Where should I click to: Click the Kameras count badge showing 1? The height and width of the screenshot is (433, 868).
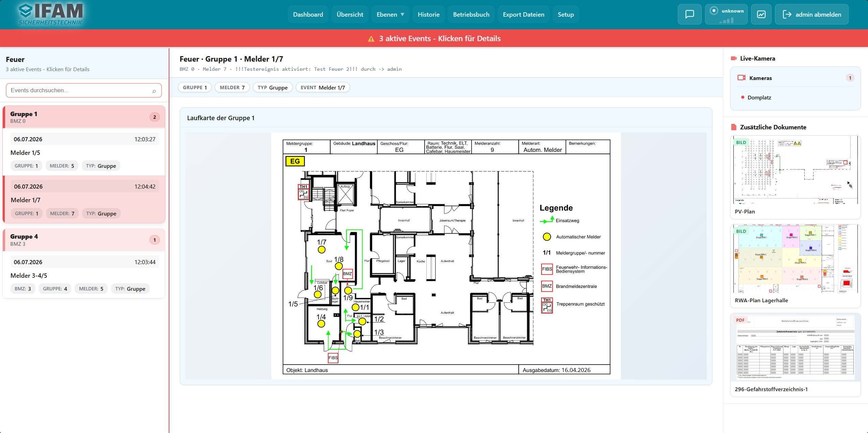pos(850,78)
